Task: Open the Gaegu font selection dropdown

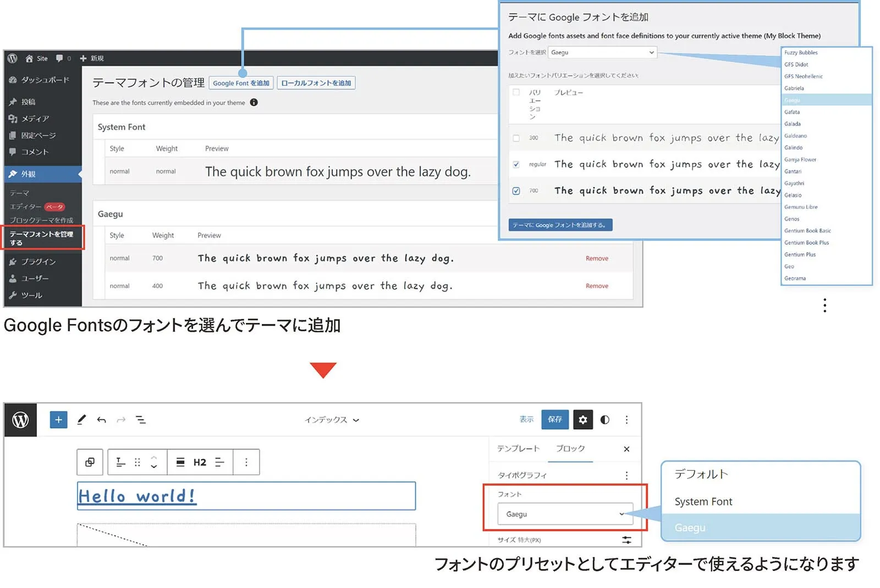Action: (x=602, y=52)
